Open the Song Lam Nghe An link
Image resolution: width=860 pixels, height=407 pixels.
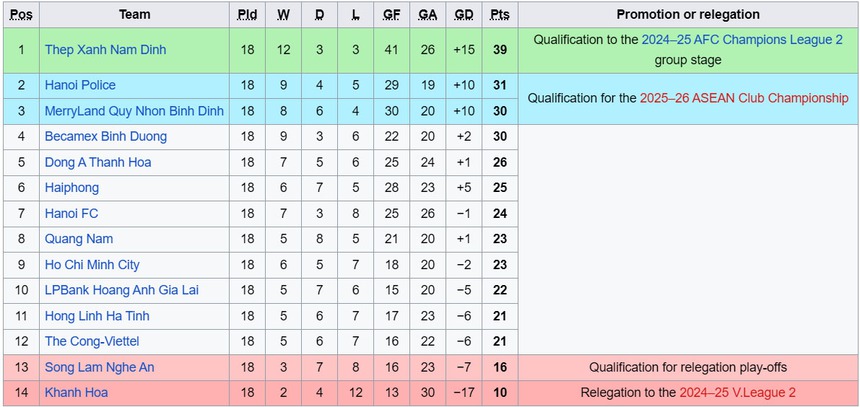[x=99, y=367]
